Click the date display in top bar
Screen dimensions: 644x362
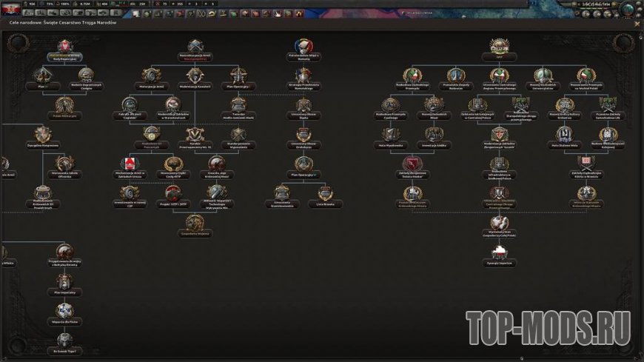[601, 4]
